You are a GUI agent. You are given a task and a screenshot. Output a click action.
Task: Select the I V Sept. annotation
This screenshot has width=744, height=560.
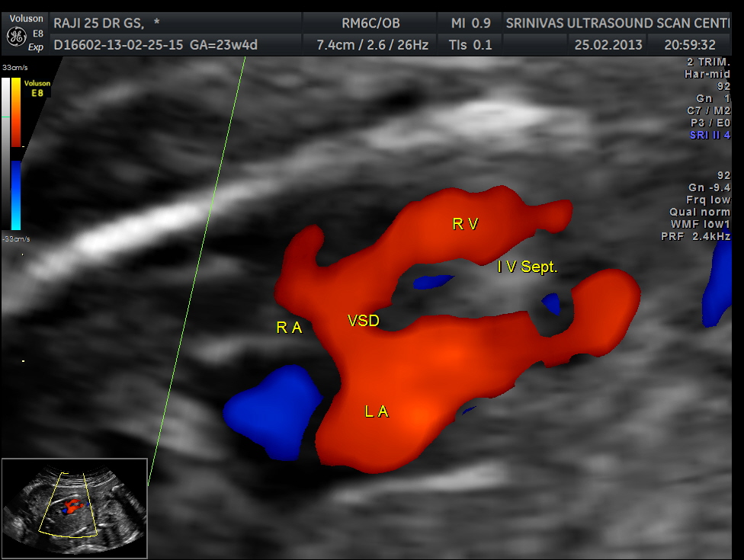point(528,267)
